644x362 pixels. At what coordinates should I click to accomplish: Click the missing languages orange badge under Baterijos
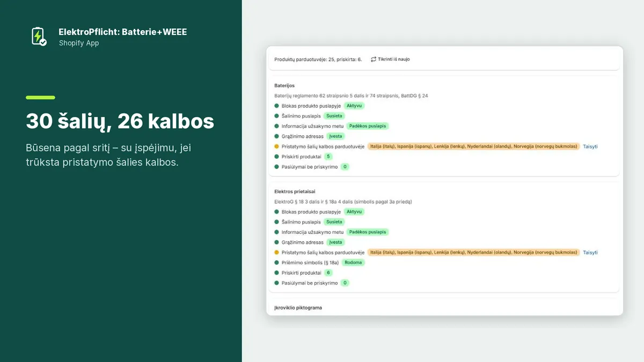pyautogui.click(x=474, y=146)
